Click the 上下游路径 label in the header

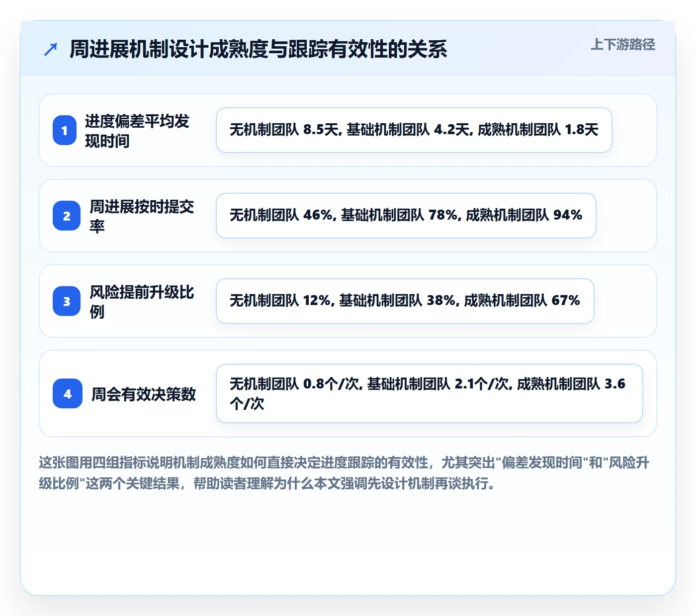[x=623, y=45]
